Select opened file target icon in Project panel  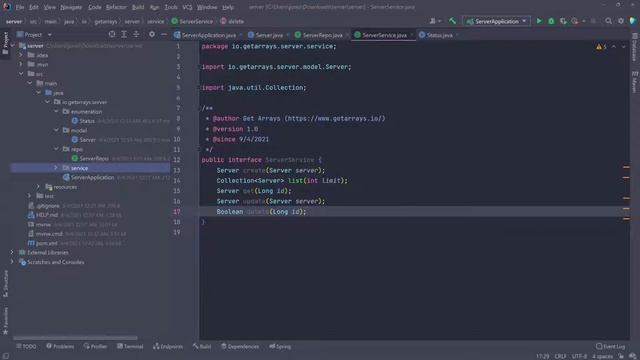coord(112,35)
